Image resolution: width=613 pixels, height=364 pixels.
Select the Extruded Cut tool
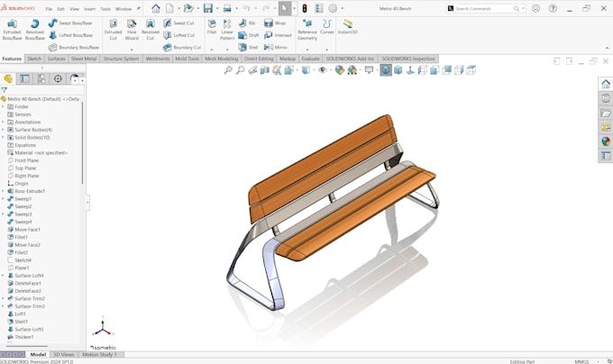(x=113, y=30)
